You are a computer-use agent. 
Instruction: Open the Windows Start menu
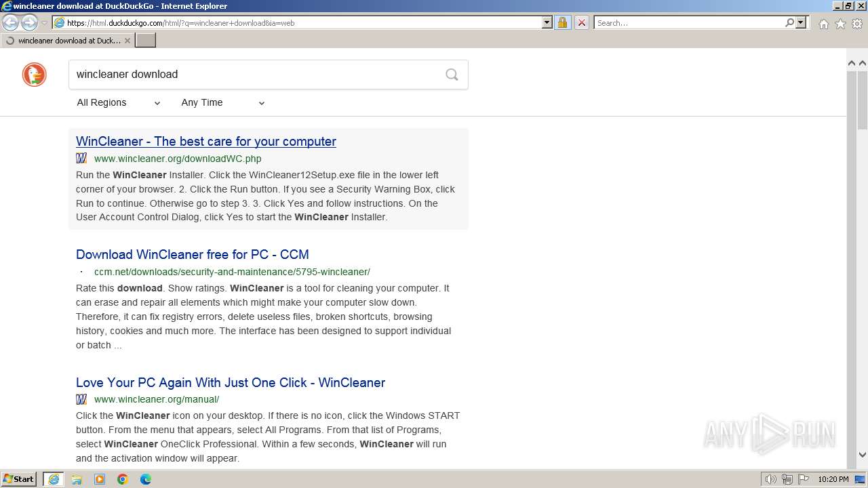click(x=19, y=479)
